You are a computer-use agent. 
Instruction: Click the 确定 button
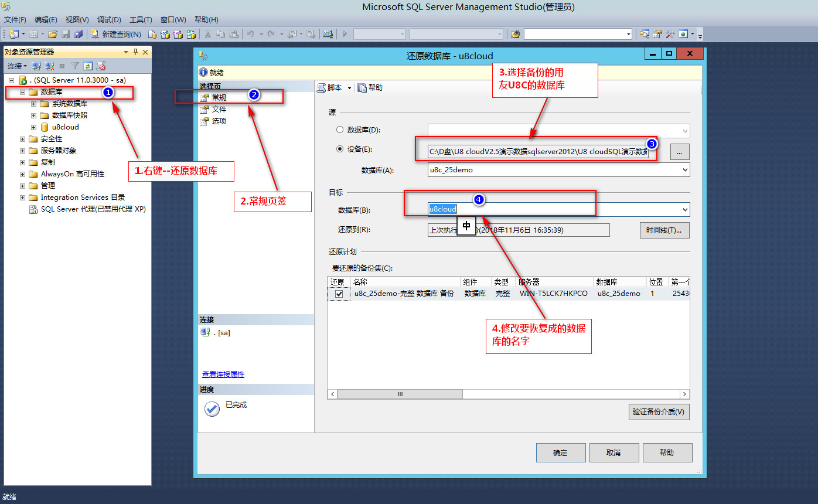[561, 452]
